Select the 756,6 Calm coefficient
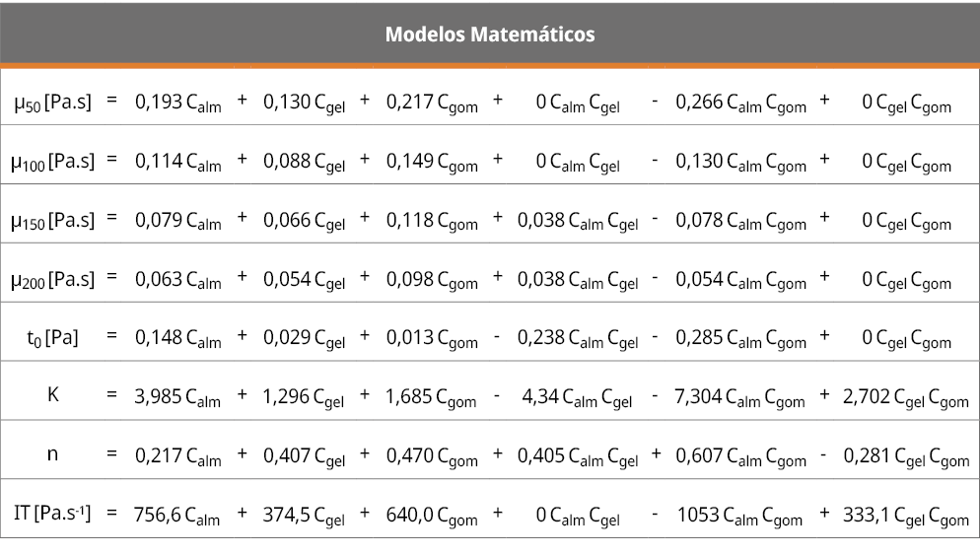This screenshot has width=980, height=555. (x=178, y=517)
